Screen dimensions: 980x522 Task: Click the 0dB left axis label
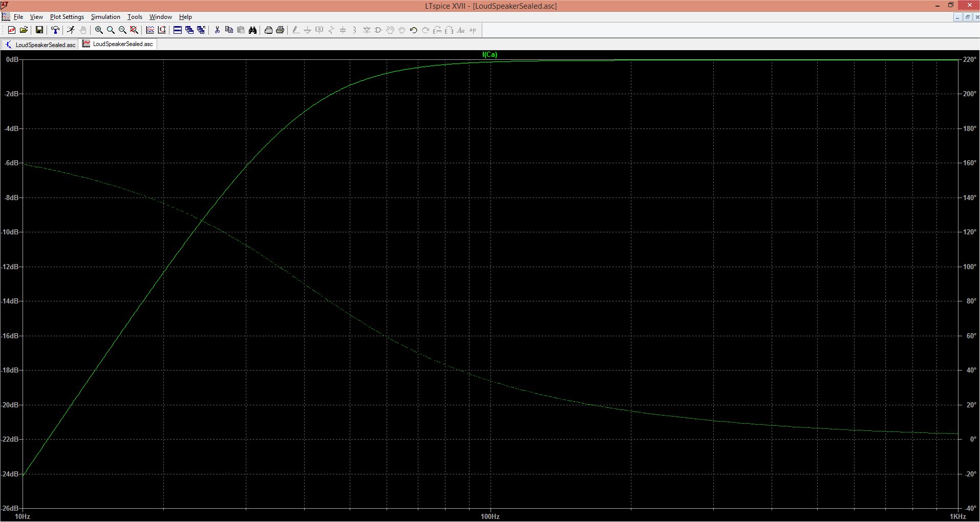click(12, 59)
